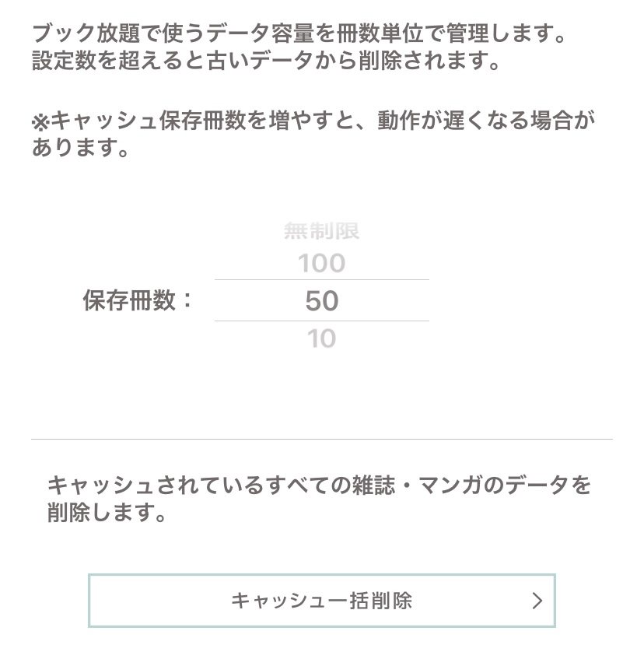Image resolution: width=644 pixels, height=659 pixels.
Task: Tap the あります。 text line
Action: coord(80,148)
